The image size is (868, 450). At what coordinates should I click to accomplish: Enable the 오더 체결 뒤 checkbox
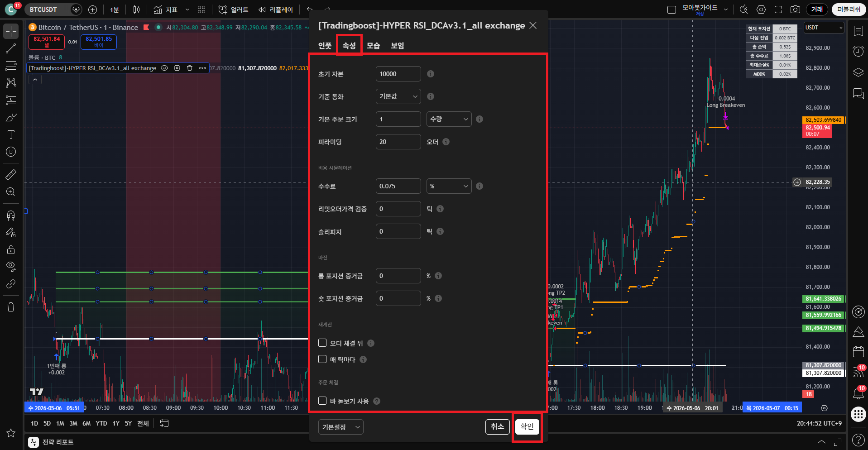coord(322,343)
